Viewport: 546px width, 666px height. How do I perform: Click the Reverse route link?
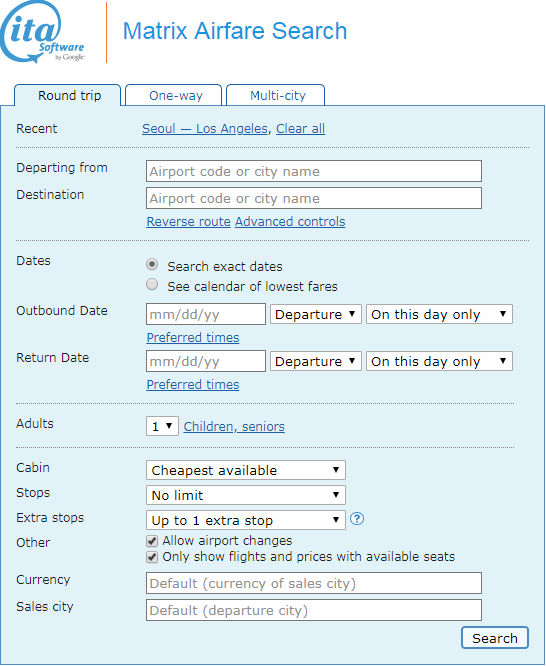[x=189, y=222]
